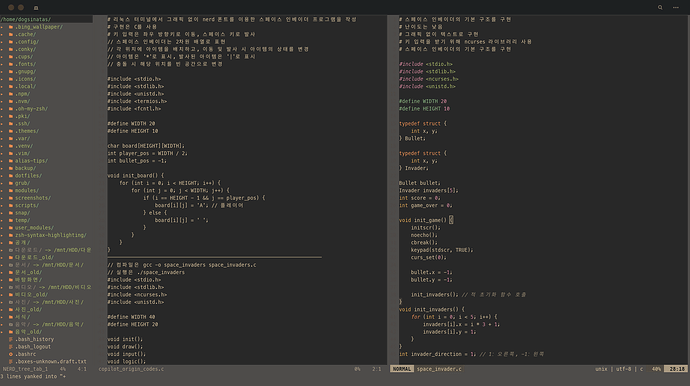Open the .boxes-unknown.draft.txt file
This screenshot has width=690, height=386.
51,361
